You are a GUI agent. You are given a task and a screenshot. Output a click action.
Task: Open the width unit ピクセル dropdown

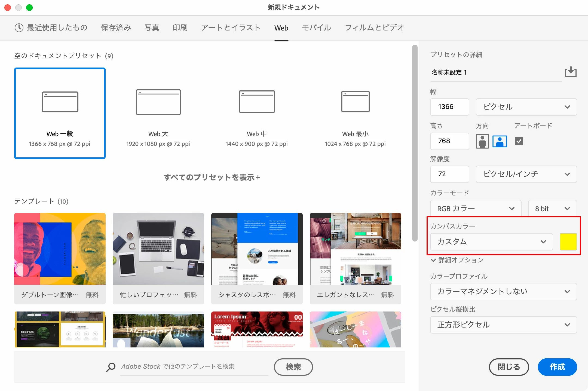[526, 107]
